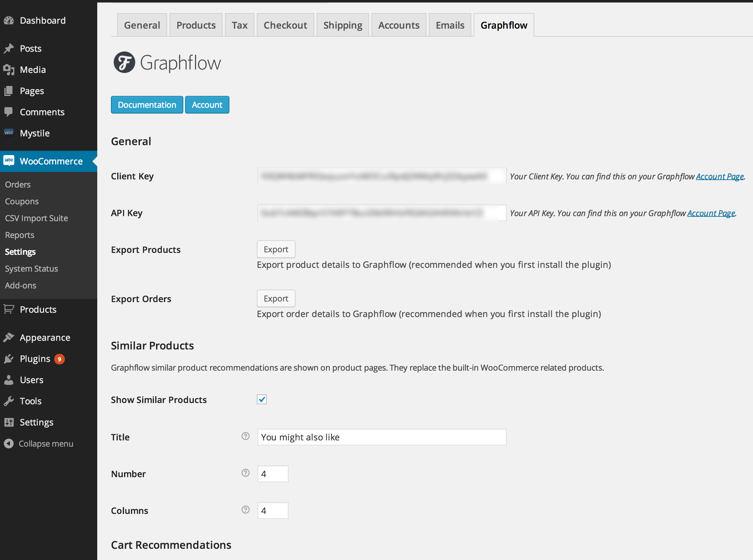Image resolution: width=753 pixels, height=560 pixels.
Task: Click Export button for Export Products
Action: point(276,249)
